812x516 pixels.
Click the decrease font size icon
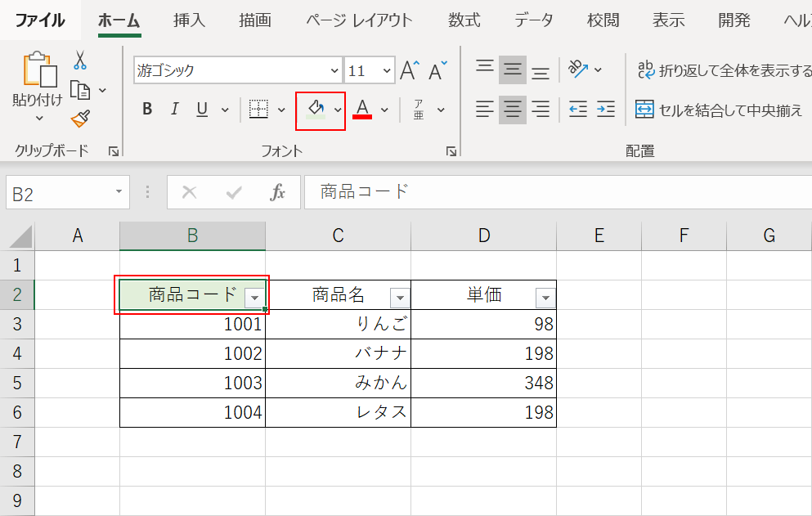[437, 70]
